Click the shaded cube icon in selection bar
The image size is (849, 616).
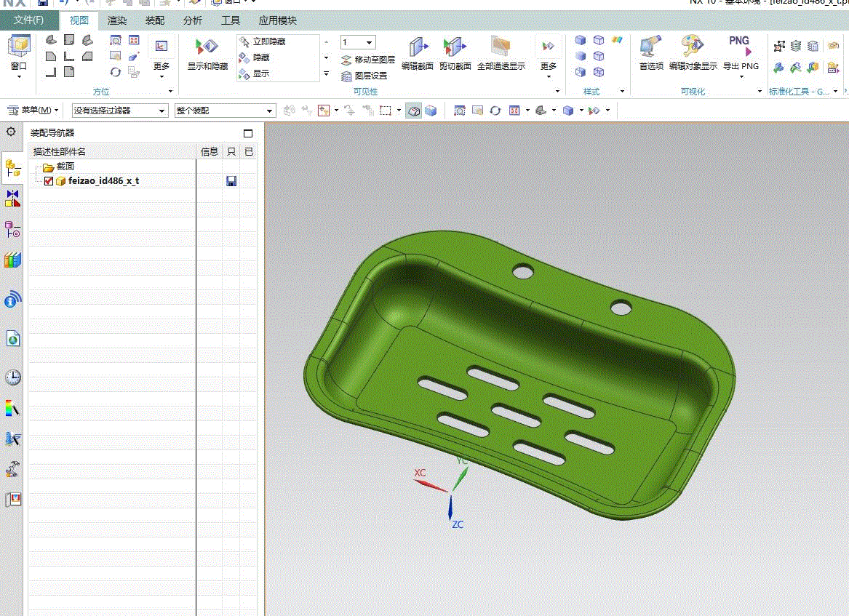pos(431,111)
